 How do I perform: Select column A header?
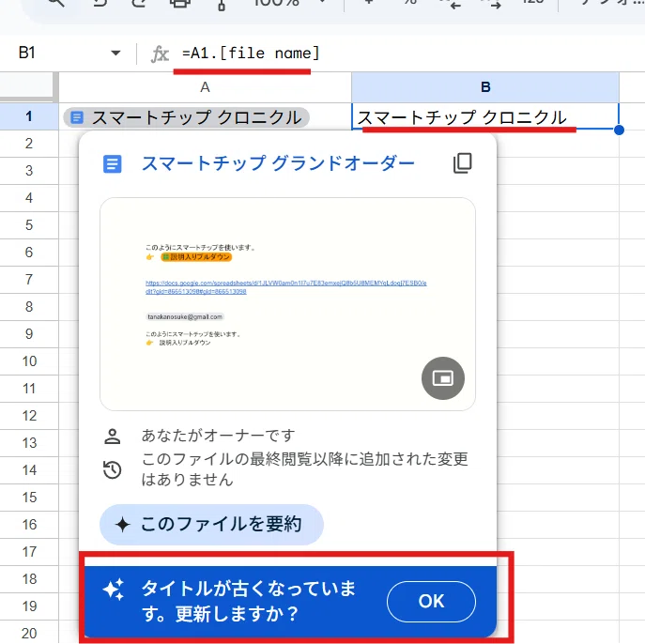coord(205,87)
